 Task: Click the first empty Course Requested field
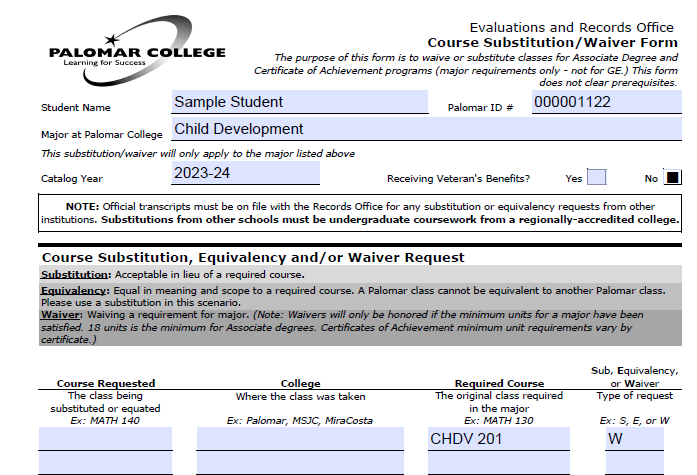(105, 438)
